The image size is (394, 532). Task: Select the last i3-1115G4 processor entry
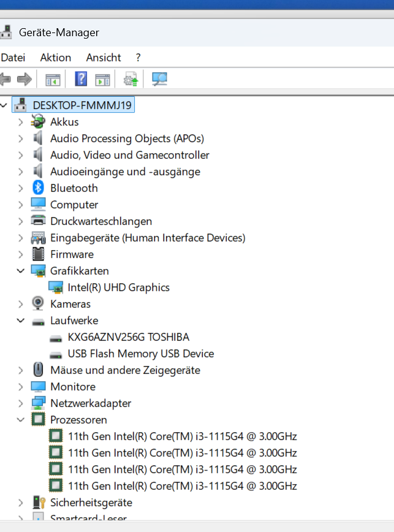[183, 486]
